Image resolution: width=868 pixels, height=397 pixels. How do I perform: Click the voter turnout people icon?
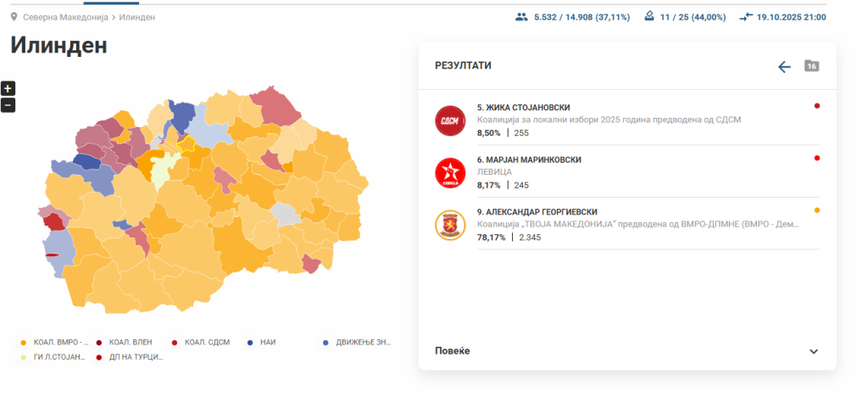pos(521,17)
